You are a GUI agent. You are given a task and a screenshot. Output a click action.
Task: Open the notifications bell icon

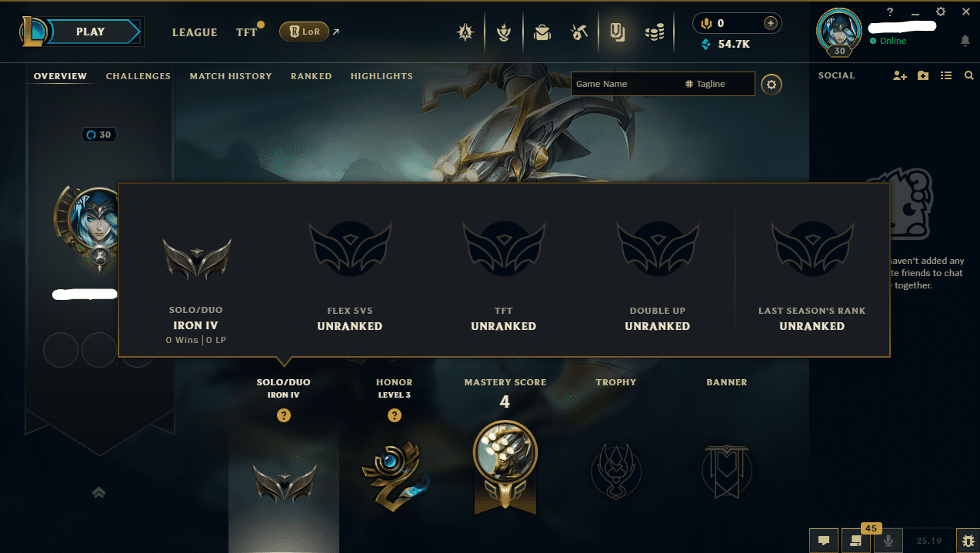point(965,41)
